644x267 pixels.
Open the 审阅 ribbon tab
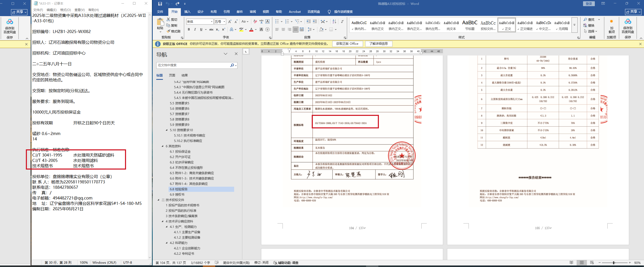pos(253,12)
